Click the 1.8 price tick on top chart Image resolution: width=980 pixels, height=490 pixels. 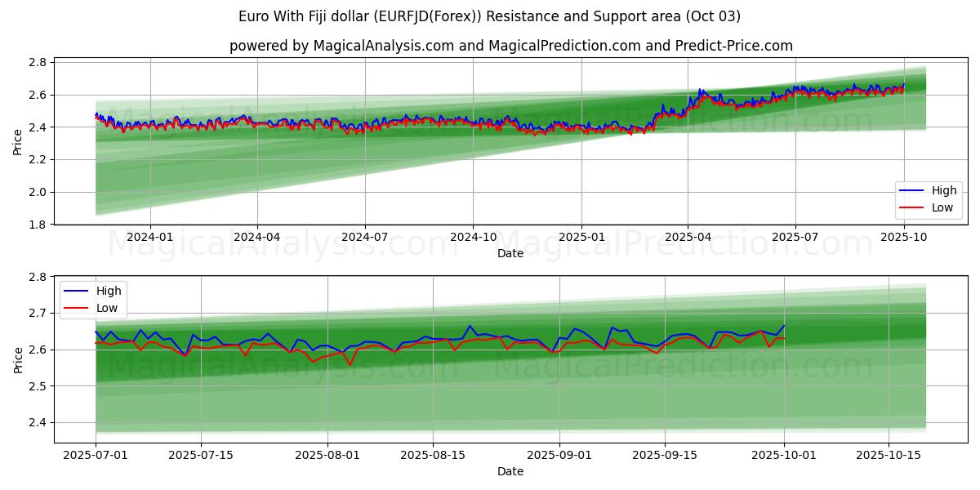click(x=38, y=225)
